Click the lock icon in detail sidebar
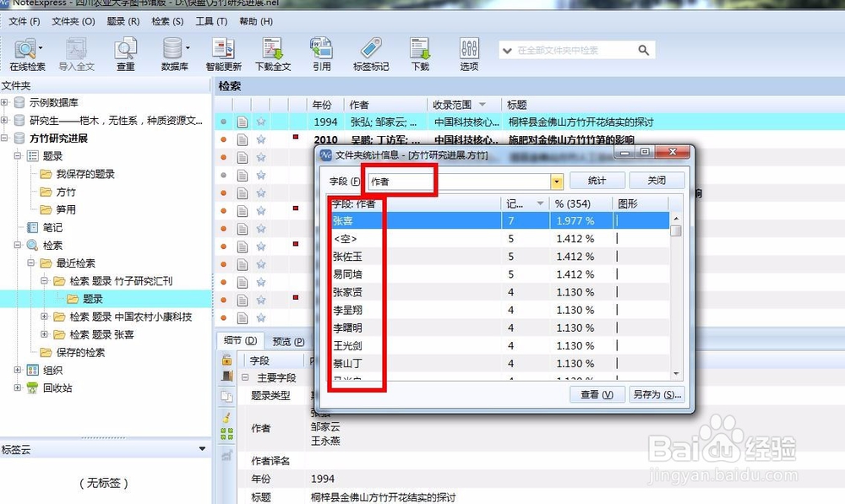 pos(226,359)
